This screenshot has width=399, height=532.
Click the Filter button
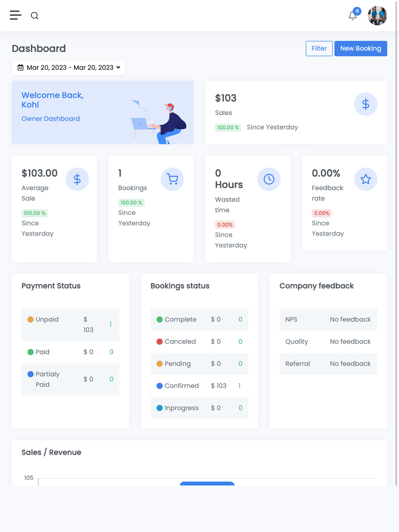tap(319, 48)
